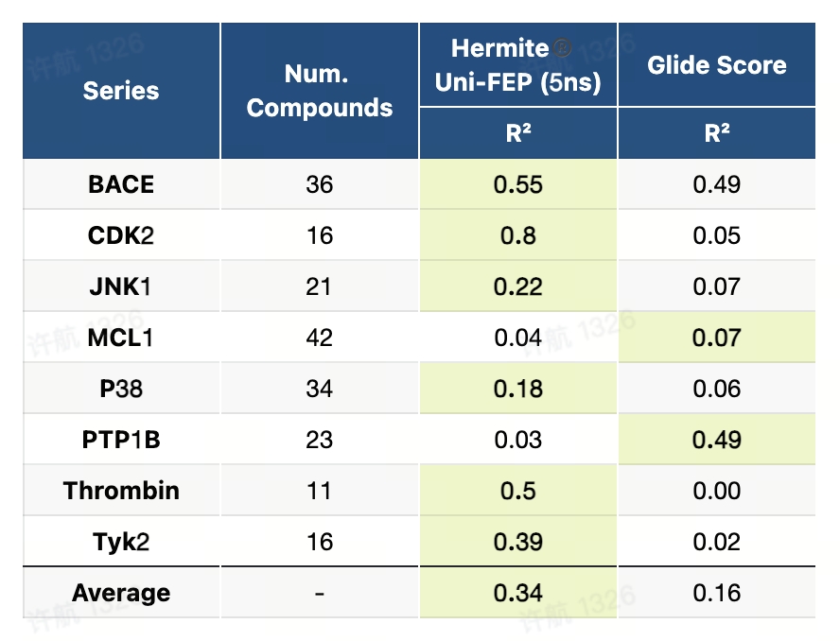
Task: Select the Thrombin row label
Action: pyautogui.click(x=121, y=491)
